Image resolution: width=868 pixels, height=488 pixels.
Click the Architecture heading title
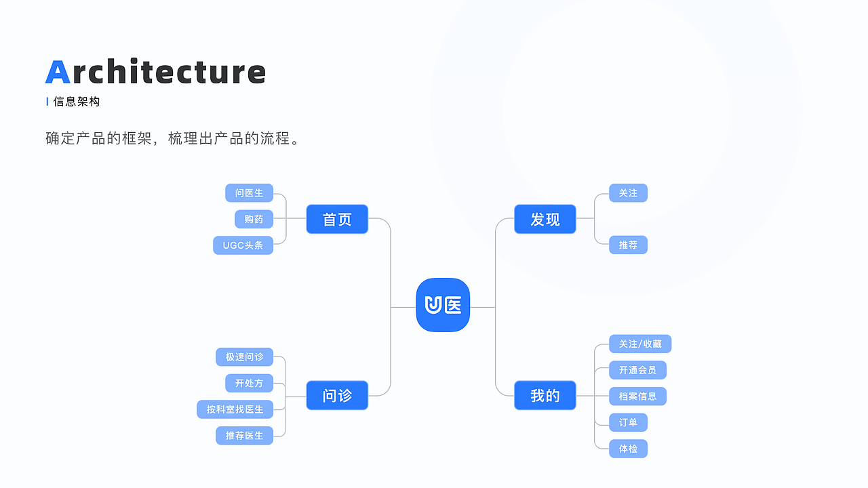click(x=156, y=72)
